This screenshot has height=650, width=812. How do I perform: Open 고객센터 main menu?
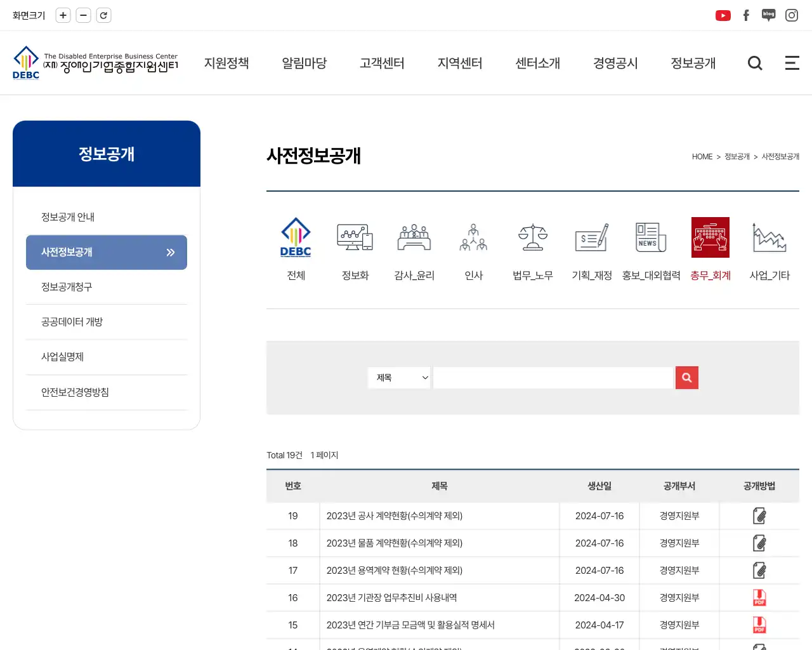coord(382,63)
